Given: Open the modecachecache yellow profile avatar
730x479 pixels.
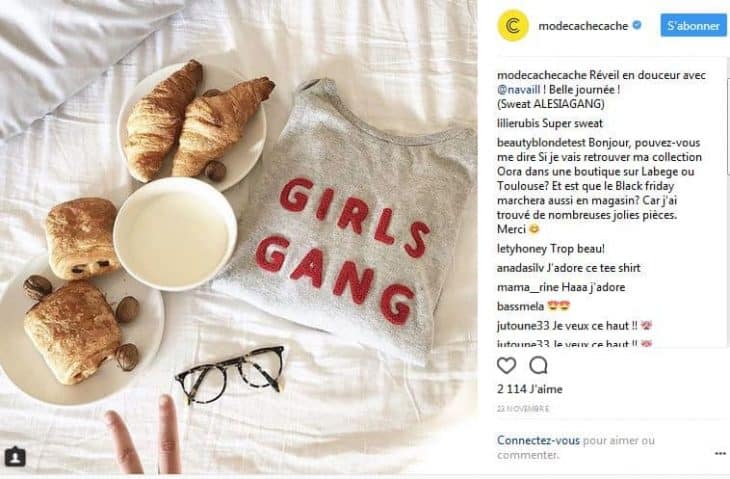Looking at the screenshot, I should coord(513,26).
